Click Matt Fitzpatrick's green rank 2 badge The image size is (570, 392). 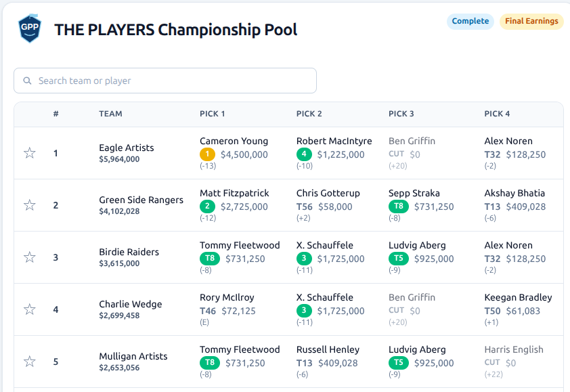pos(206,206)
